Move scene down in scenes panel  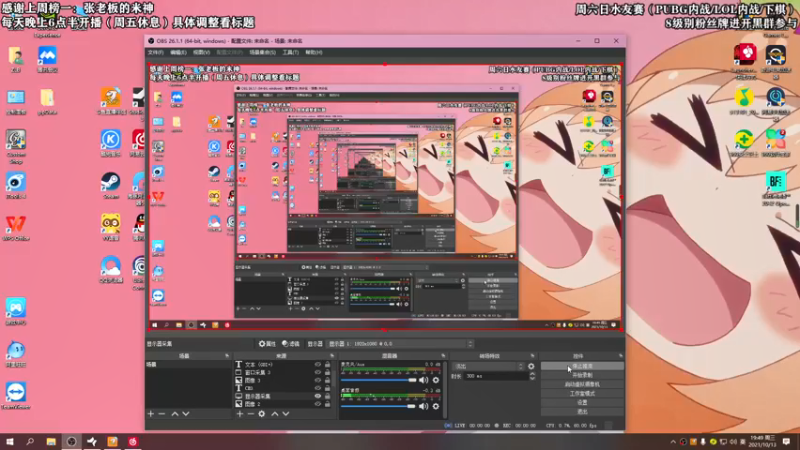click(x=186, y=414)
